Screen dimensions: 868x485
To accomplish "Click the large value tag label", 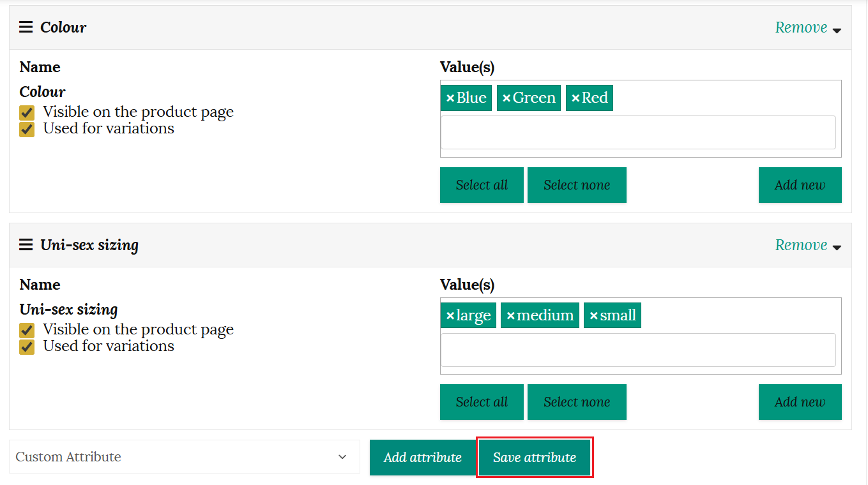I will 473,316.
